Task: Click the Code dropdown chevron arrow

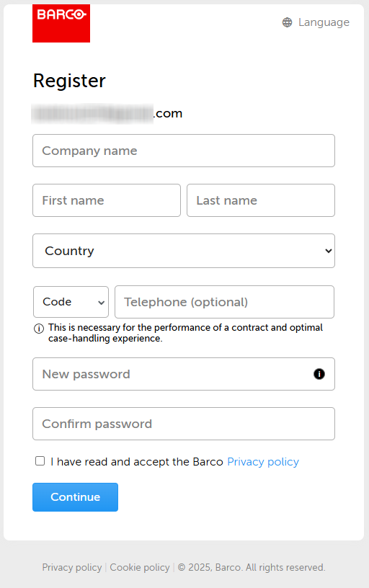Action: point(101,302)
